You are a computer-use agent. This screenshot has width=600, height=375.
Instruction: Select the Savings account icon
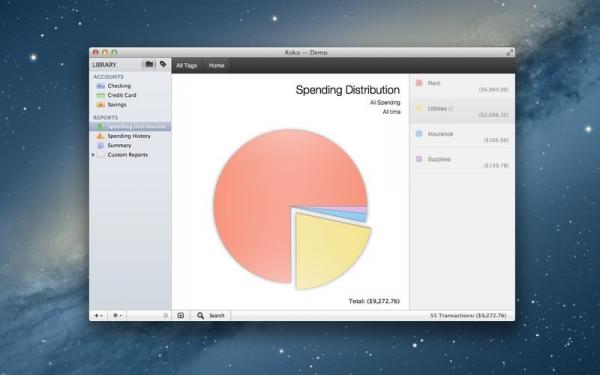(101, 104)
